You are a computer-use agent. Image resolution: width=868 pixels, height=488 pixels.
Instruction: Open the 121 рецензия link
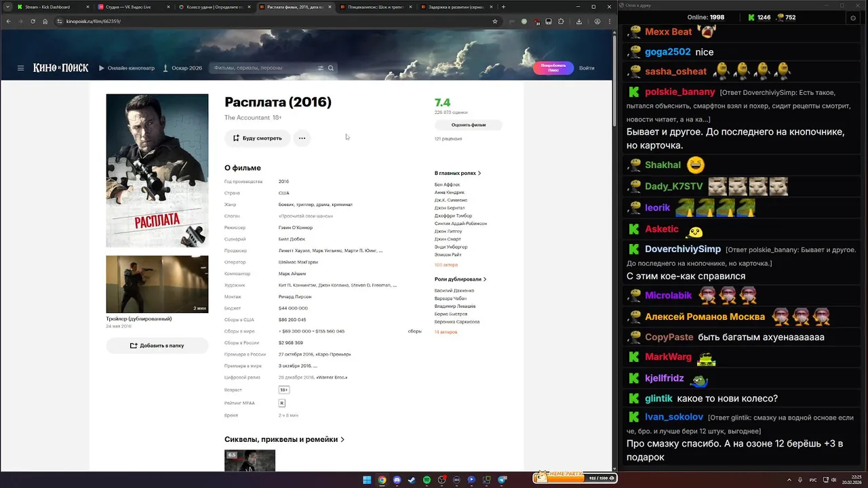click(x=448, y=139)
